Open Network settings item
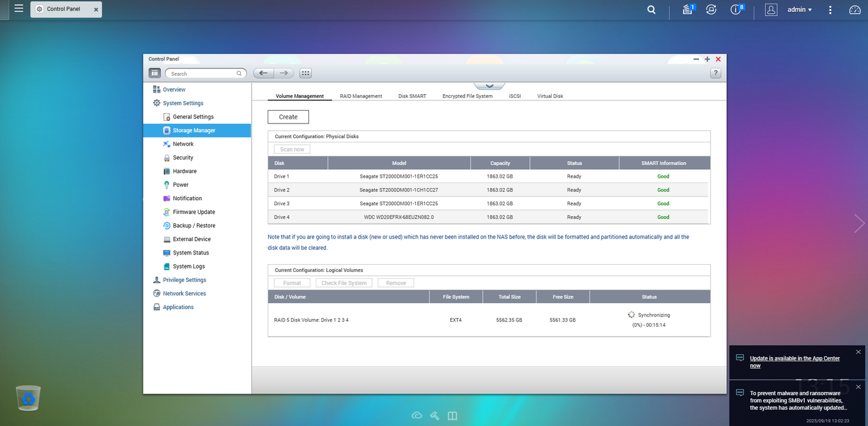 coord(183,144)
